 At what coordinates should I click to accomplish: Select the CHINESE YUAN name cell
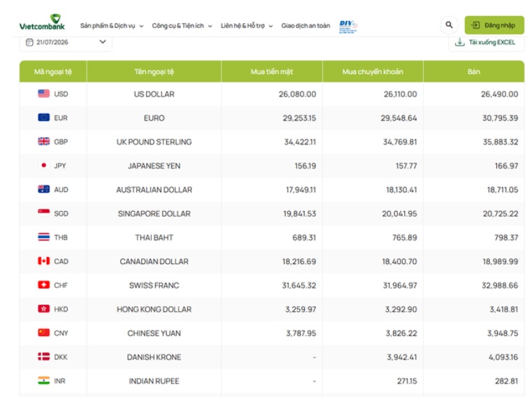[154, 333]
